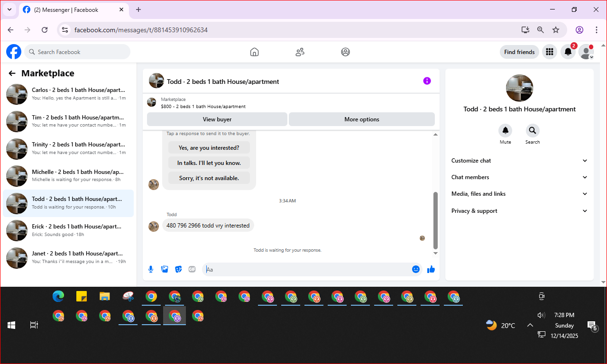The width and height of the screenshot is (607, 364).
Task: Click the View buyer button
Action: point(217,119)
